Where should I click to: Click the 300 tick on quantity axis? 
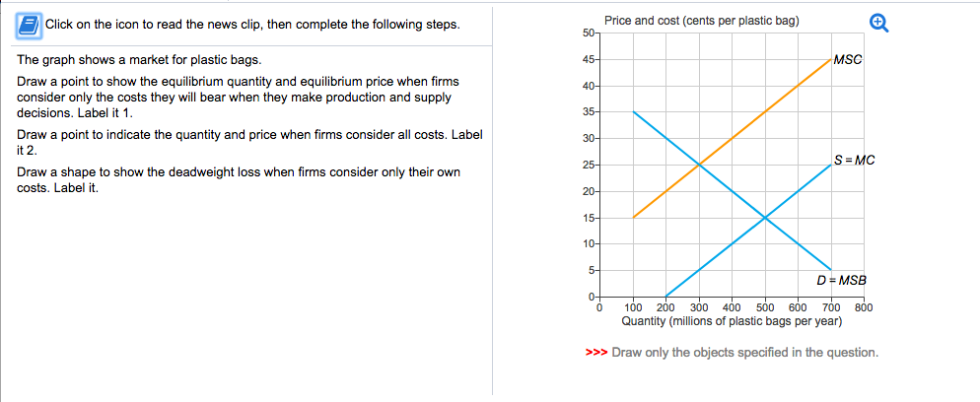699,307
